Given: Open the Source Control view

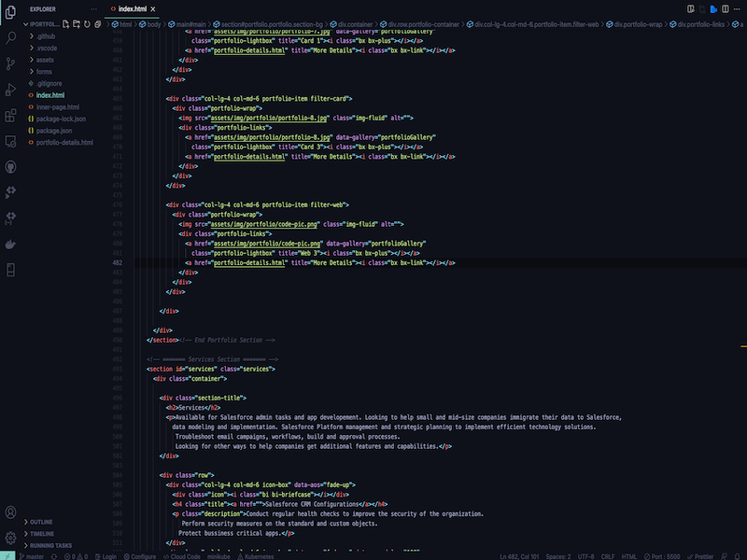Looking at the screenshot, I should (x=10, y=63).
